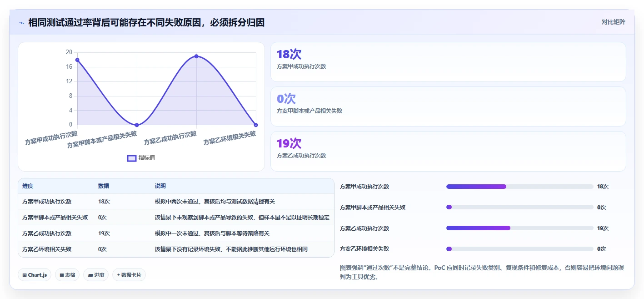This screenshot has height=299, width=644.
Task: Select the 19次 方案乙成功执行次数 card
Action: tap(448, 151)
